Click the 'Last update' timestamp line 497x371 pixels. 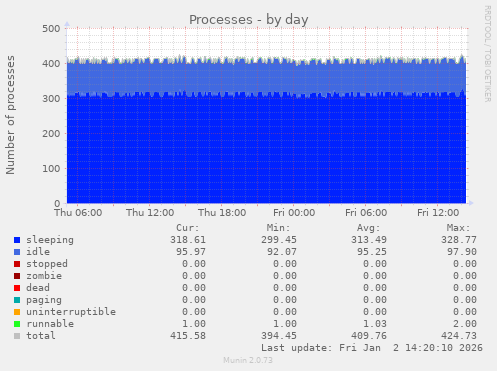coord(372,348)
